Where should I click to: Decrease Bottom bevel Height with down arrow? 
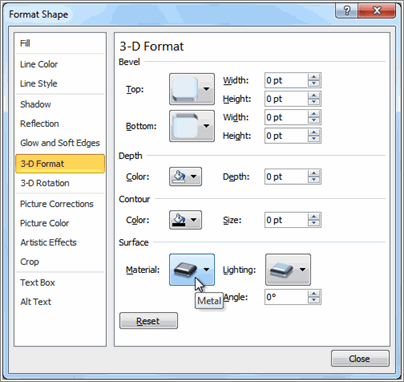(x=314, y=140)
